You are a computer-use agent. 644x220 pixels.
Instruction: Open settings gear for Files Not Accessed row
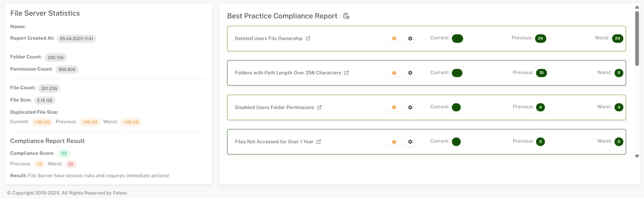[x=410, y=142]
